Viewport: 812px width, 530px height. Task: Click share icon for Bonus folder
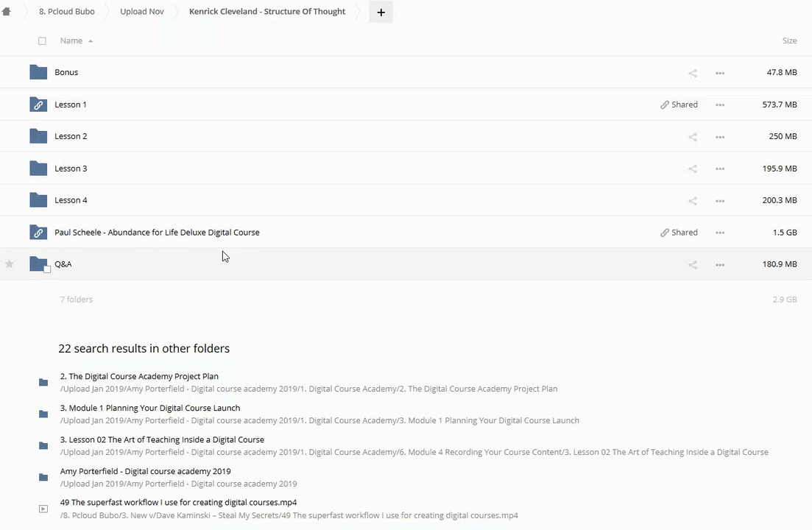(x=692, y=73)
